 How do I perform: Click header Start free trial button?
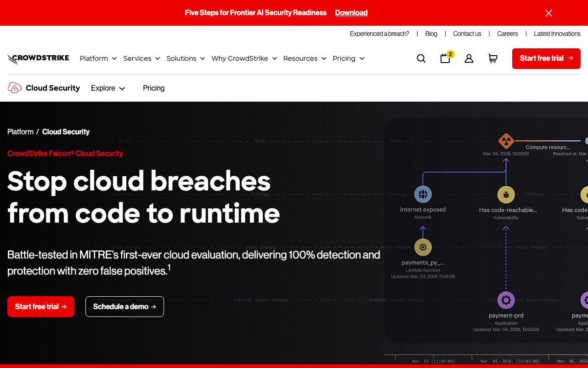(546, 58)
